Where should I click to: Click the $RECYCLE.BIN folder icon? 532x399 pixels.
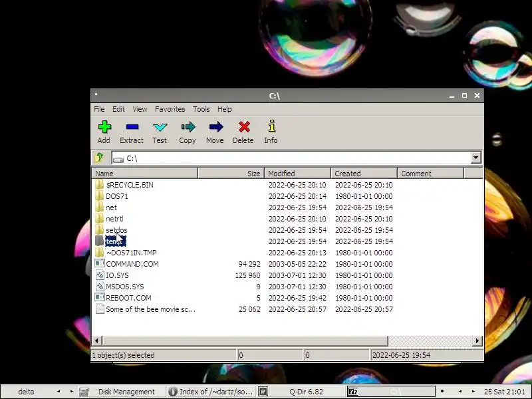pyautogui.click(x=99, y=185)
